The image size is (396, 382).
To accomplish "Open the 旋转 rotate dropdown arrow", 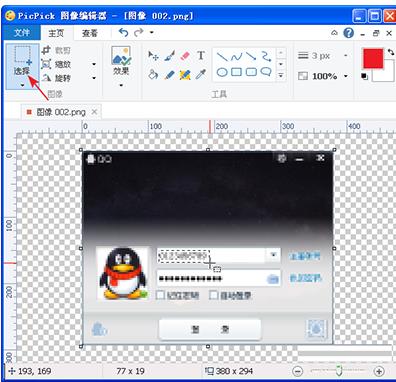I will [x=94, y=78].
